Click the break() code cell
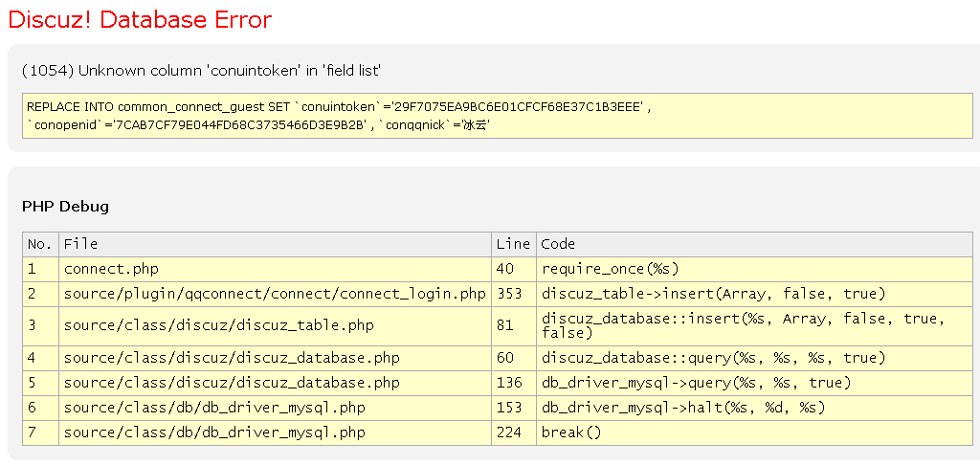 point(571,433)
